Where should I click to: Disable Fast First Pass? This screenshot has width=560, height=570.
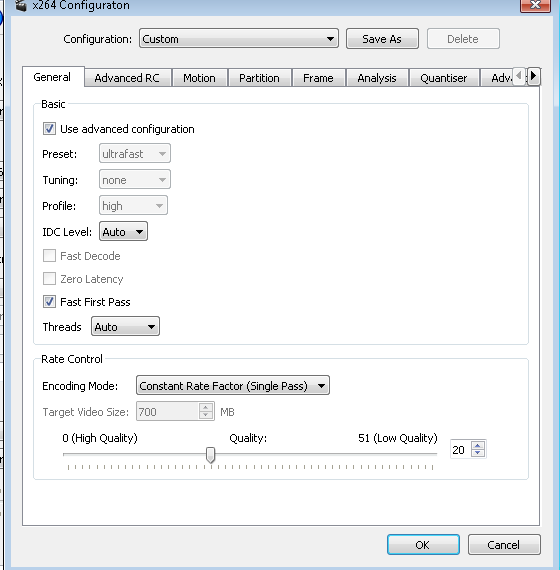[49, 302]
